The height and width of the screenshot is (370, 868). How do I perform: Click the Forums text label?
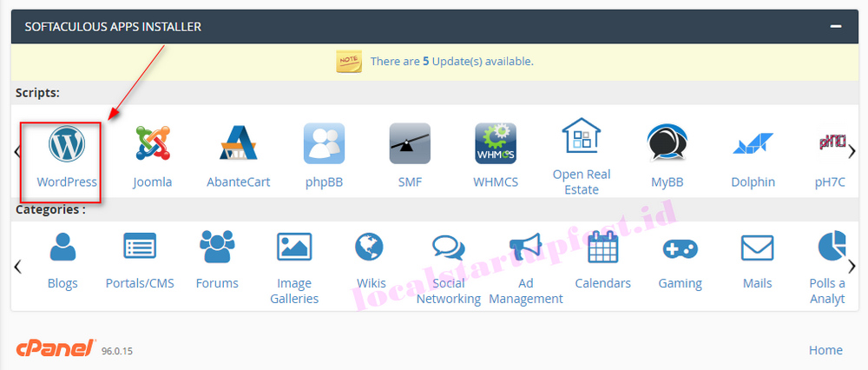[217, 284]
